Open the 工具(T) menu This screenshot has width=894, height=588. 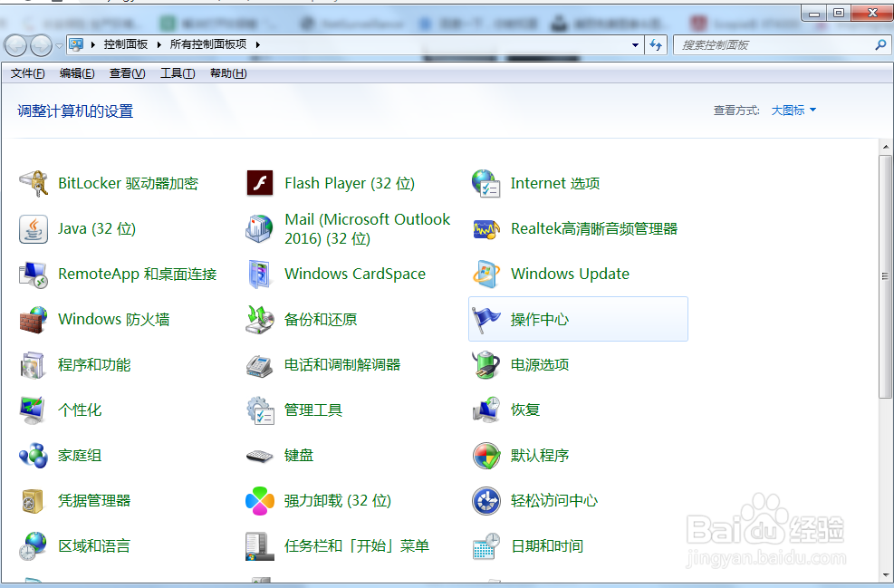[x=178, y=73]
